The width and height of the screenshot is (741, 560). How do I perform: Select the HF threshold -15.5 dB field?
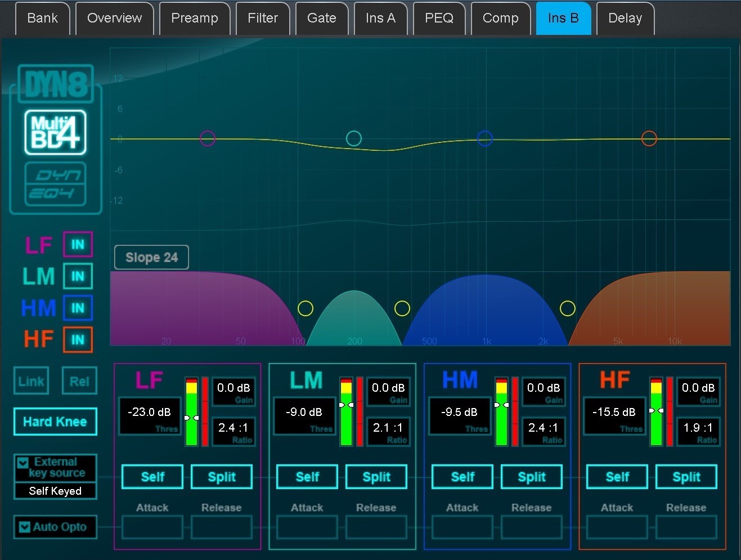pos(614,416)
